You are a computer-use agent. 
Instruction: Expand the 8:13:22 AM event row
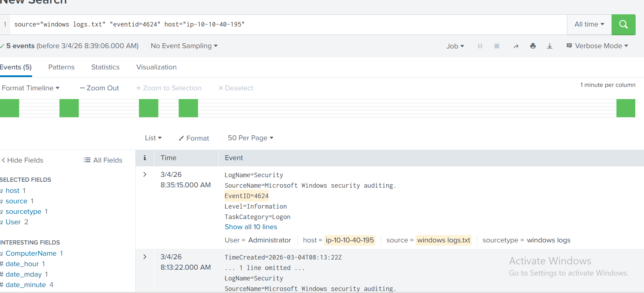click(145, 257)
